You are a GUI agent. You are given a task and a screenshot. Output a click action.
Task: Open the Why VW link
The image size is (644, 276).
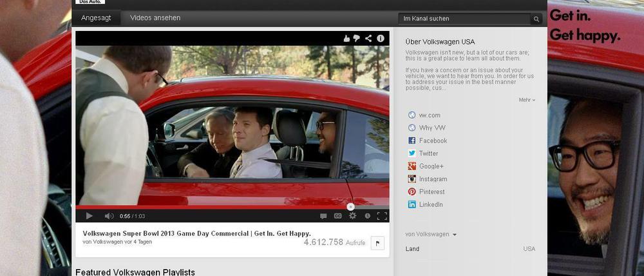[x=432, y=128]
